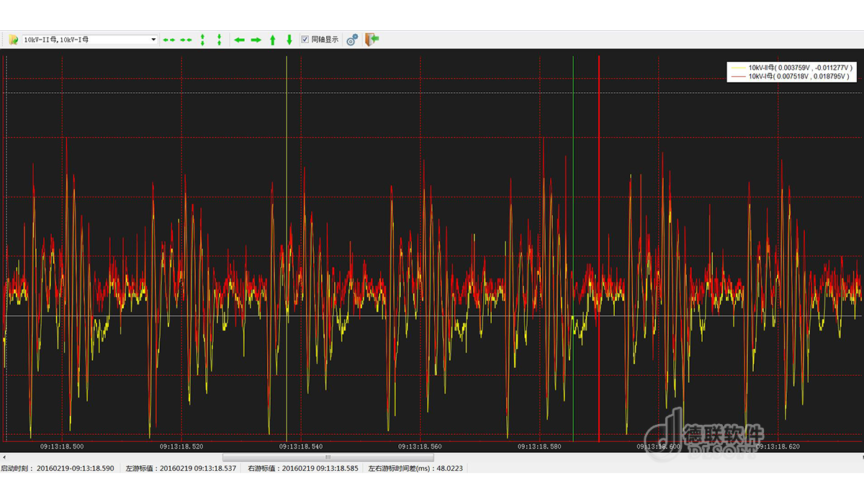Pan waveform right with right arrow
Viewport: 864px width, 504px height.
pos(256,40)
